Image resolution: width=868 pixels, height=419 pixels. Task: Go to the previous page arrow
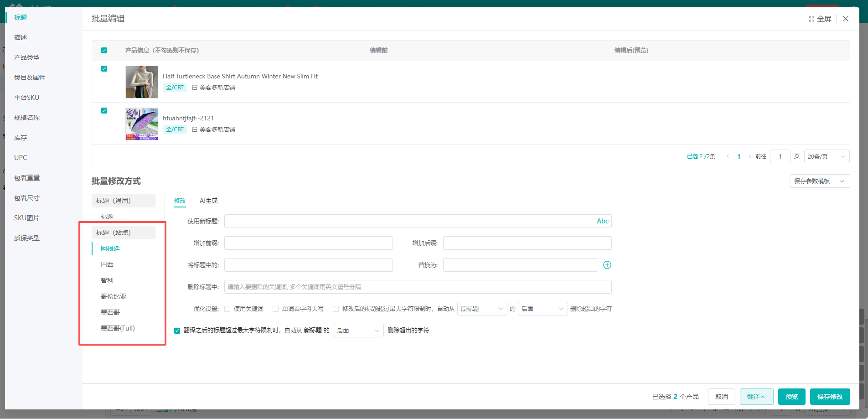728,156
